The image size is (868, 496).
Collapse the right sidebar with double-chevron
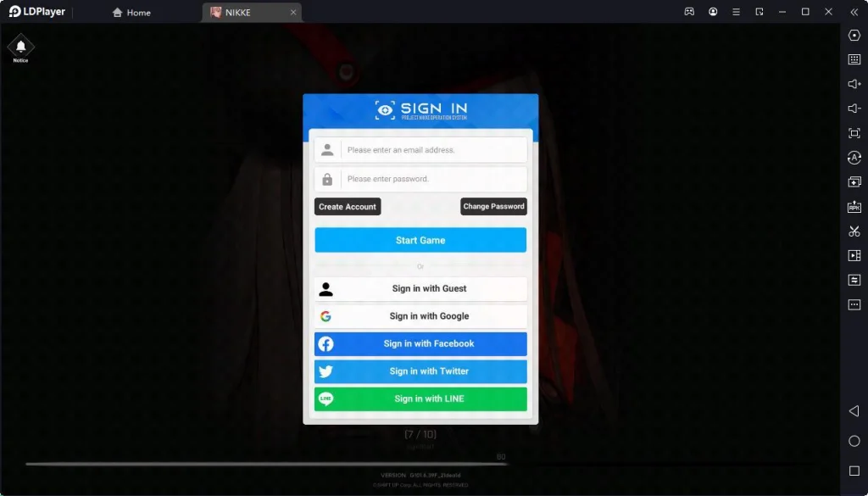point(854,12)
